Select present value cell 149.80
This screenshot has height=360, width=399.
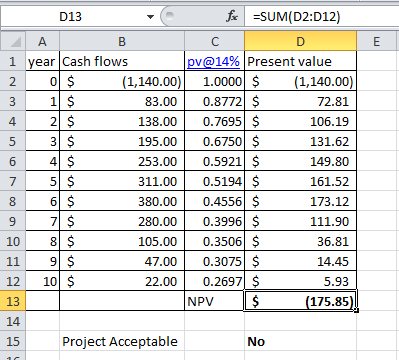tap(300, 161)
